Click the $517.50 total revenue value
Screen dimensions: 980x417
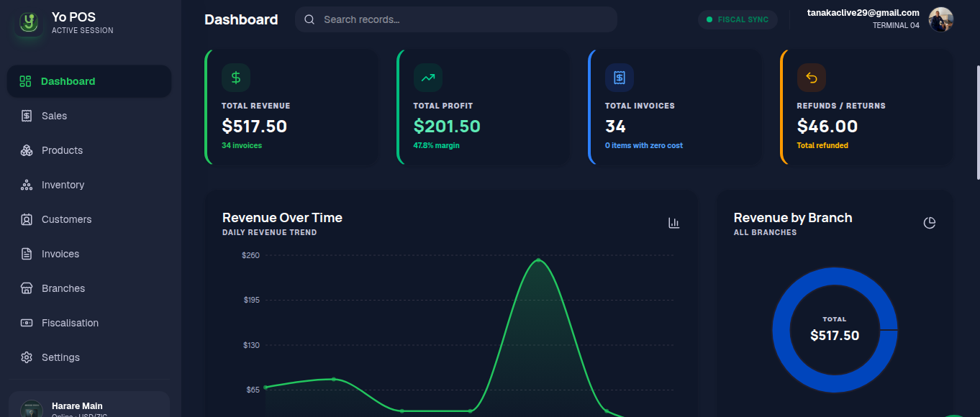pos(255,127)
